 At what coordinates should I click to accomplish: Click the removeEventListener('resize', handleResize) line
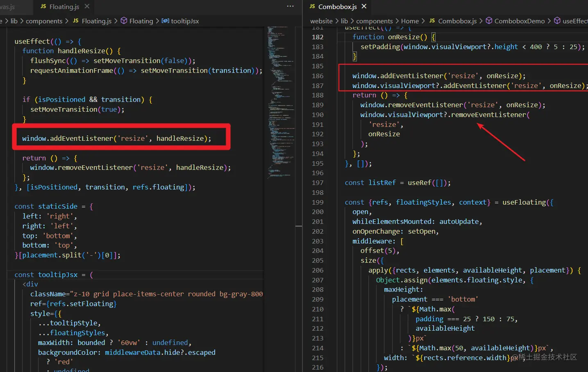coord(130,167)
